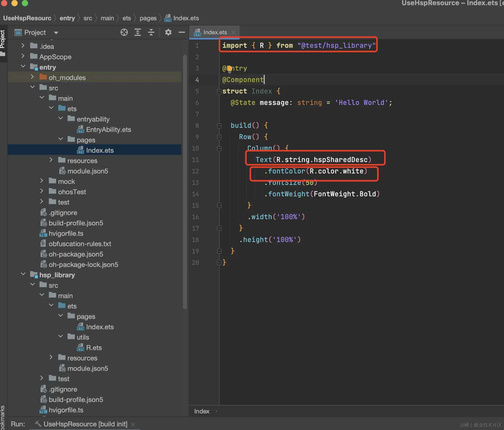Close the UseHspResource build init run tab
Screen dimensions: 504x430
pyautogui.click(x=133, y=424)
